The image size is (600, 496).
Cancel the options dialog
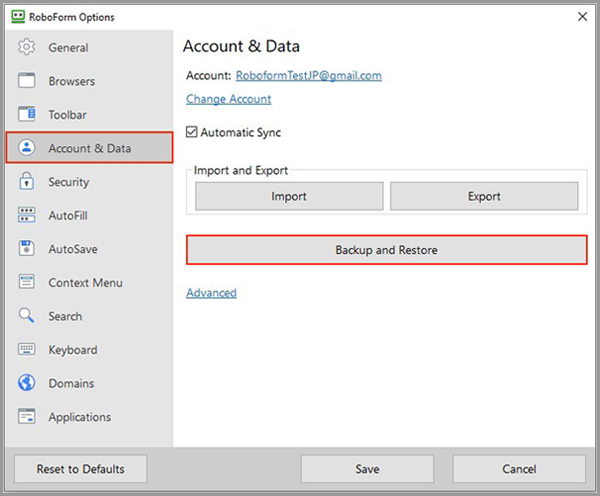coord(519,469)
